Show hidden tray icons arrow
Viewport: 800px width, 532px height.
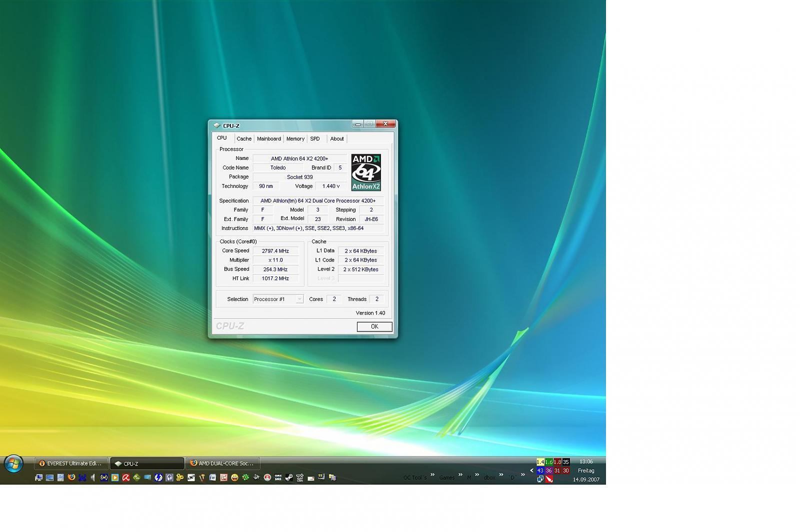(531, 470)
